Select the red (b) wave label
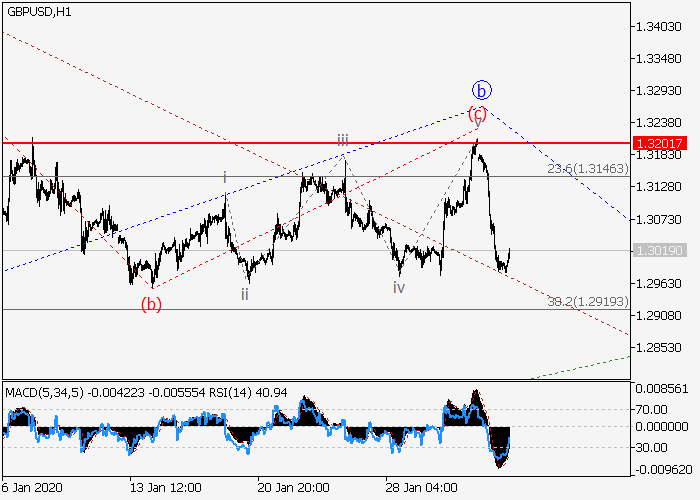 (x=151, y=304)
